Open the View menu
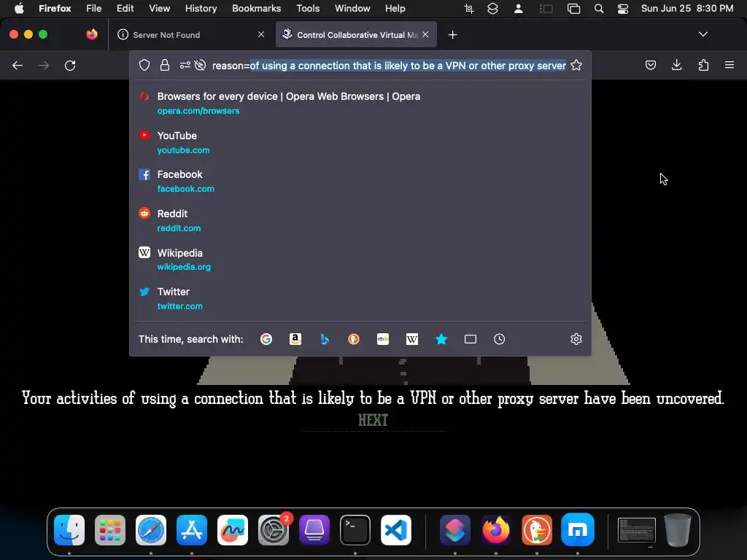The width and height of the screenshot is (747, 560). point(159,9)
